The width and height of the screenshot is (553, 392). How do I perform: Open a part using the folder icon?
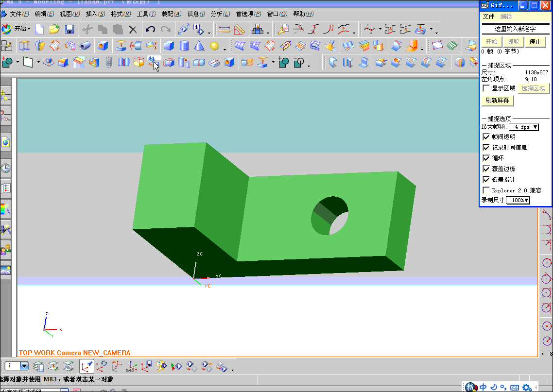tap(54, 29)
